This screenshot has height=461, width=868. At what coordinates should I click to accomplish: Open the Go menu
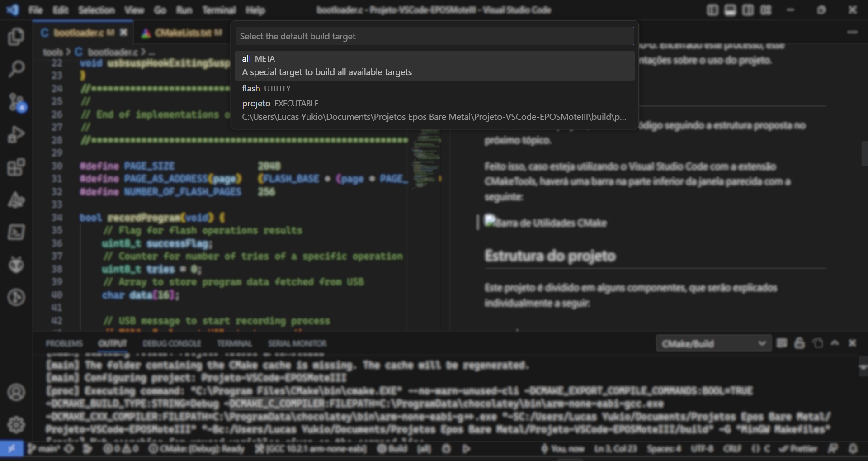pos(160,10)
